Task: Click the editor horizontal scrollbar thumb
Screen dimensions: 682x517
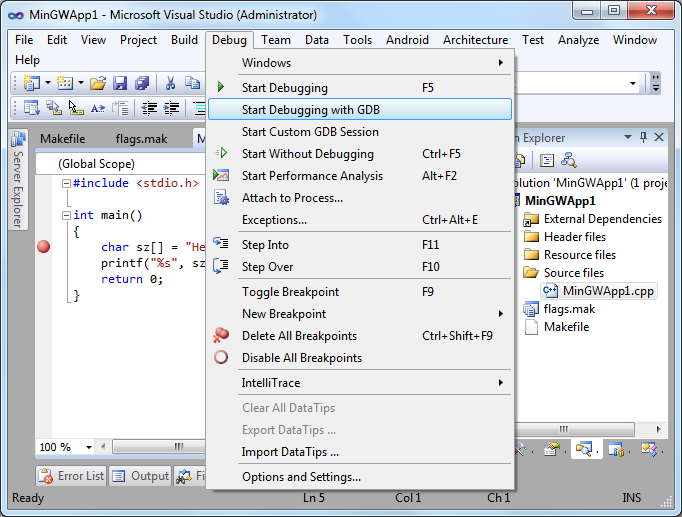Action: (159, 447)
